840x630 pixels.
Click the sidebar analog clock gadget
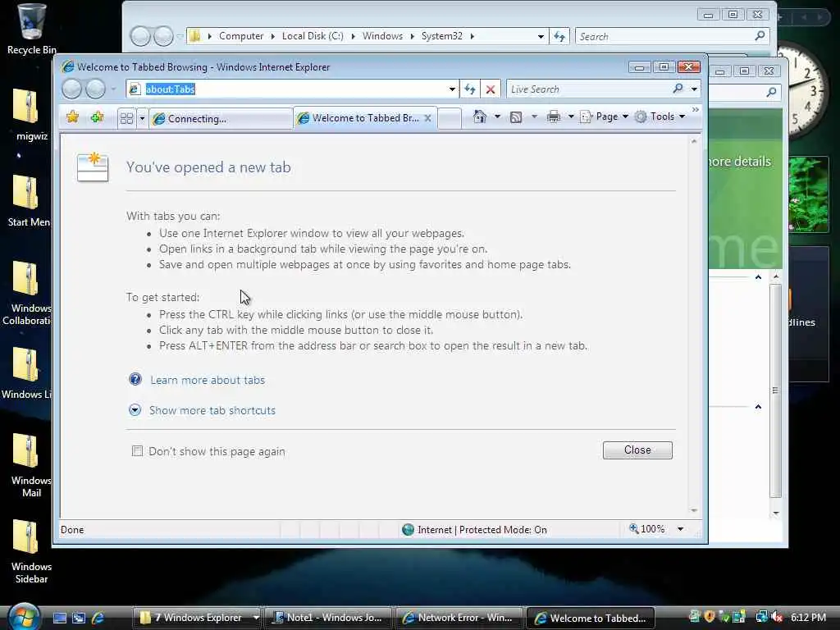coord(802,91)
